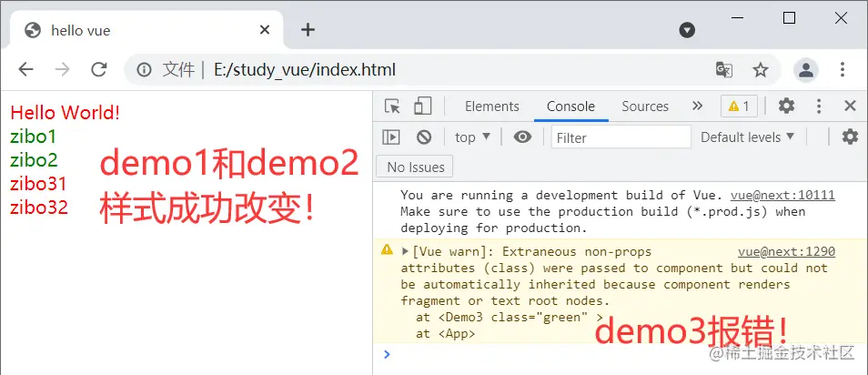
Task: Open DevTools settings gear
Action: pyautogui.click(x=786, y=106)
